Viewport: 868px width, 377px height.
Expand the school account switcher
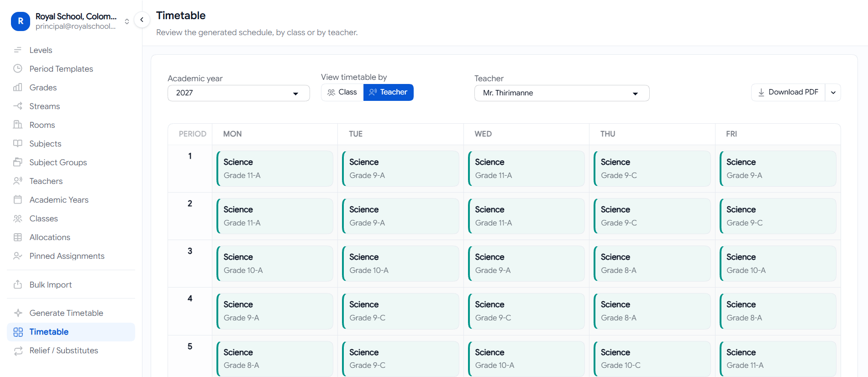(x=127, y=21)
